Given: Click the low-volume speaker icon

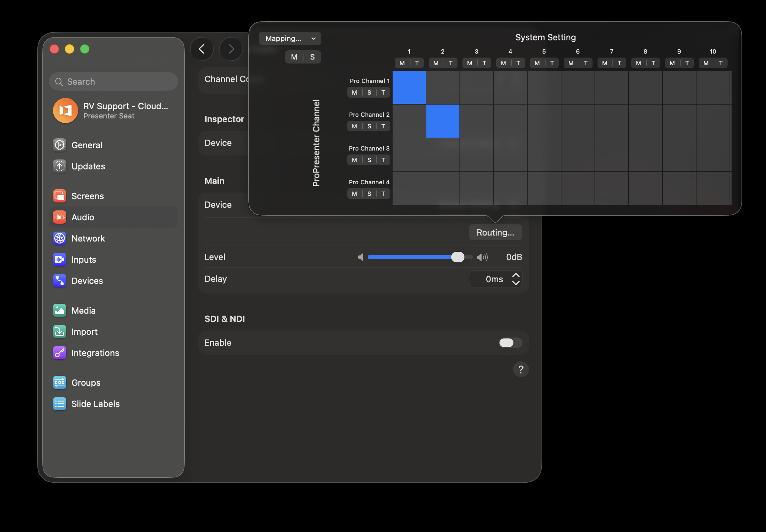Looking at the screenshot, I should pyautogui.click(x=360, y=257).
